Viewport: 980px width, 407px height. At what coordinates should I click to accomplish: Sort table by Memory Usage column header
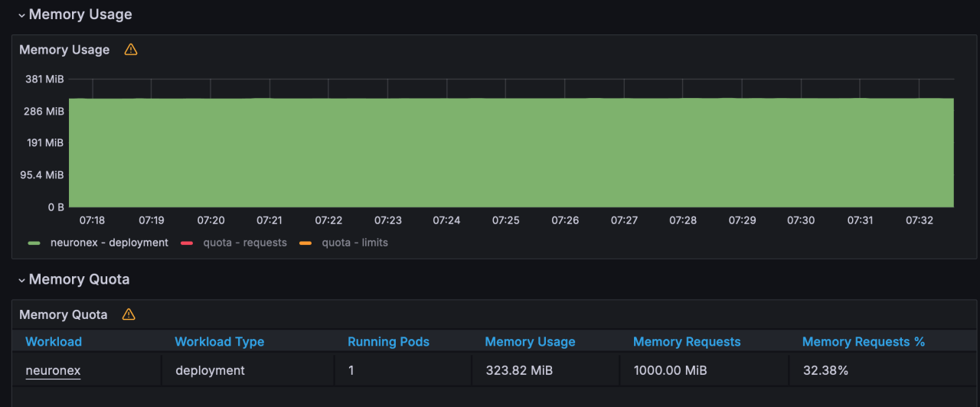pos(530,342)
